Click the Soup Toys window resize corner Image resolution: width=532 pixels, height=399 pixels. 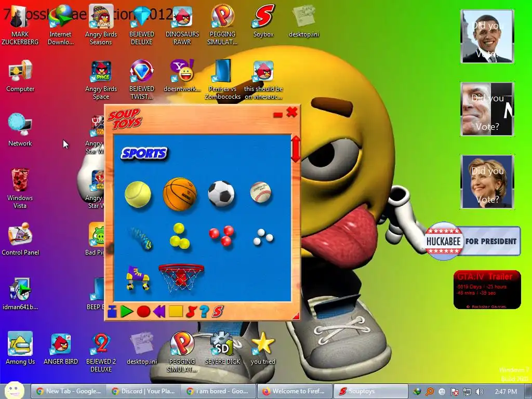click(x=296, y=316)
